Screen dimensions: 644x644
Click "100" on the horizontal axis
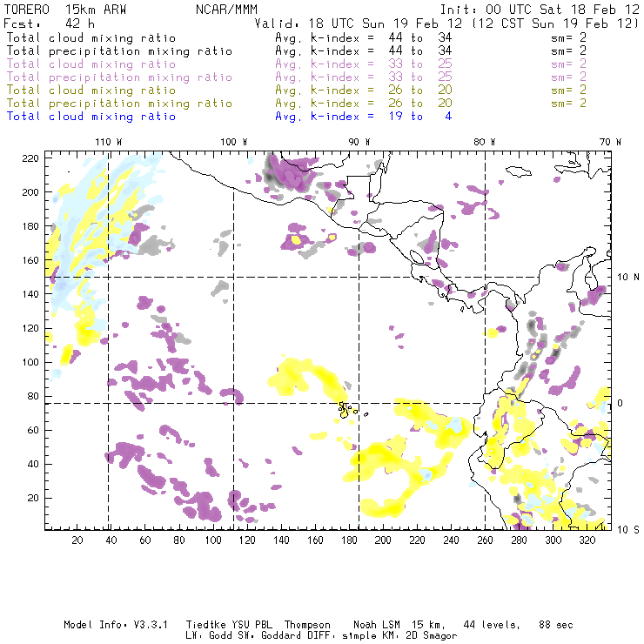(213, 540)
